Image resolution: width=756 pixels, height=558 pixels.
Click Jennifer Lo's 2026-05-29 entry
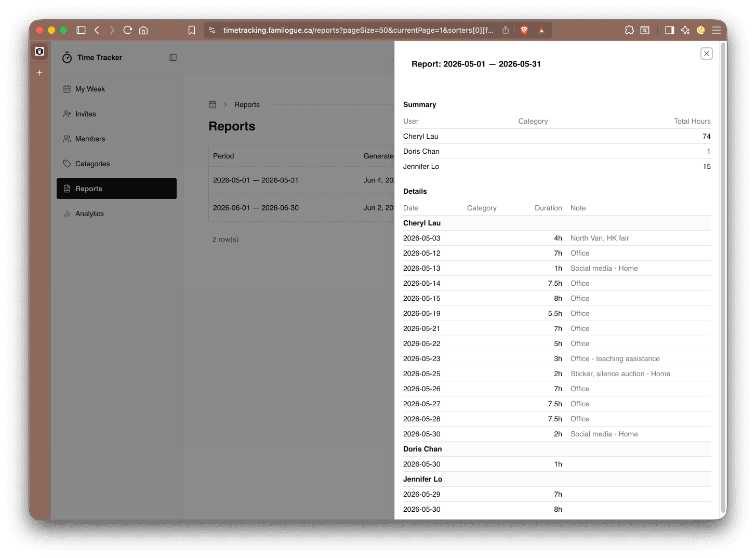[x=557, y=494]
